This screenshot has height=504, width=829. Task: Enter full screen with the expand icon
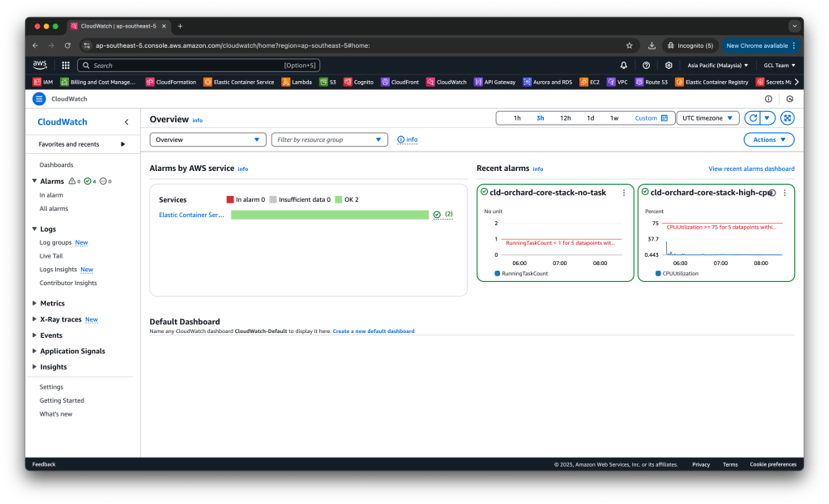click(787, 117)
